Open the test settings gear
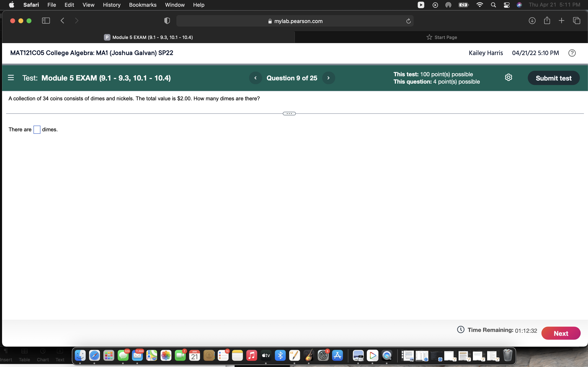The width and height of the screenshot is (588, 367). 508,77
